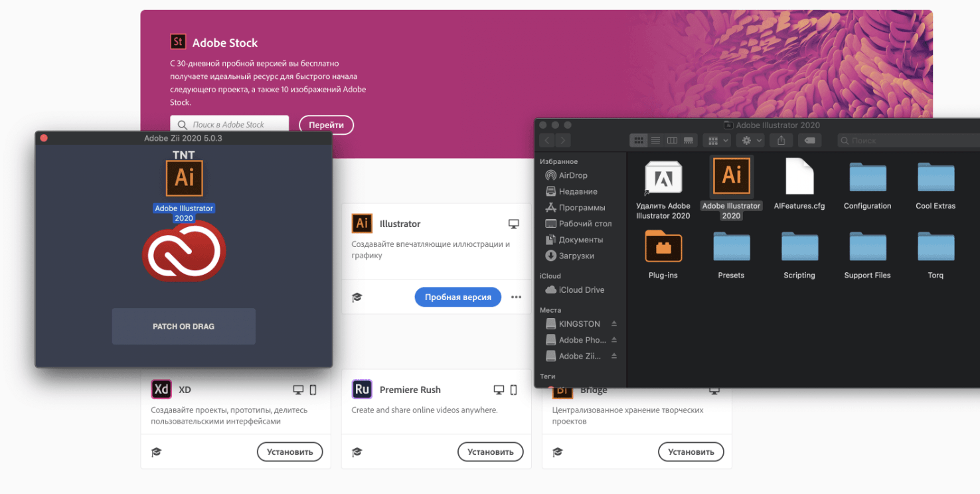Click the Finder share button

[x=781, y=141]
